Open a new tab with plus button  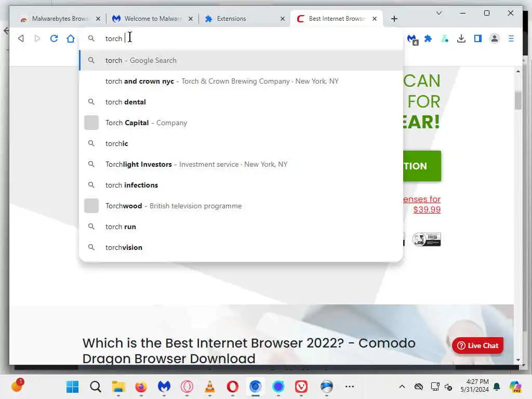click(394, 19)
